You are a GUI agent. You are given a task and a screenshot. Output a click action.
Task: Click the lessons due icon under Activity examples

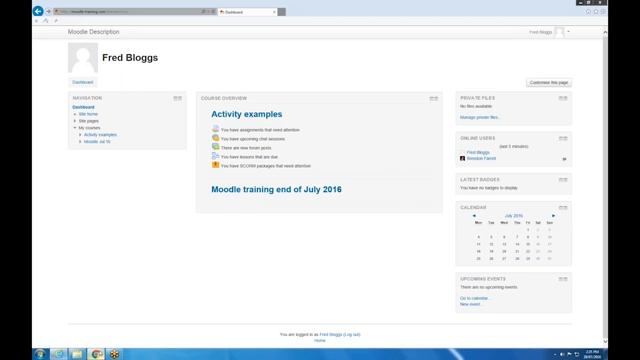pyautogui.click(x=216, y=156)
